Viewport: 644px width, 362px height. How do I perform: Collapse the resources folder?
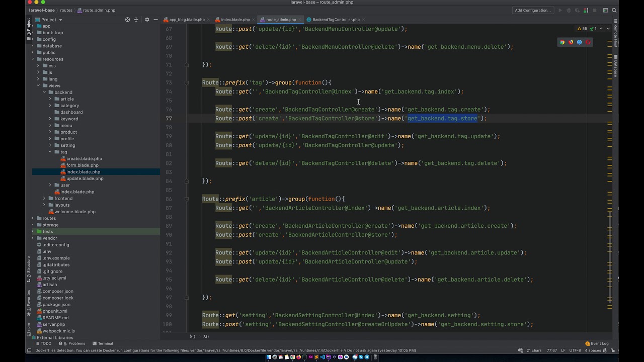pyautogui.click(x=33, y=59)
